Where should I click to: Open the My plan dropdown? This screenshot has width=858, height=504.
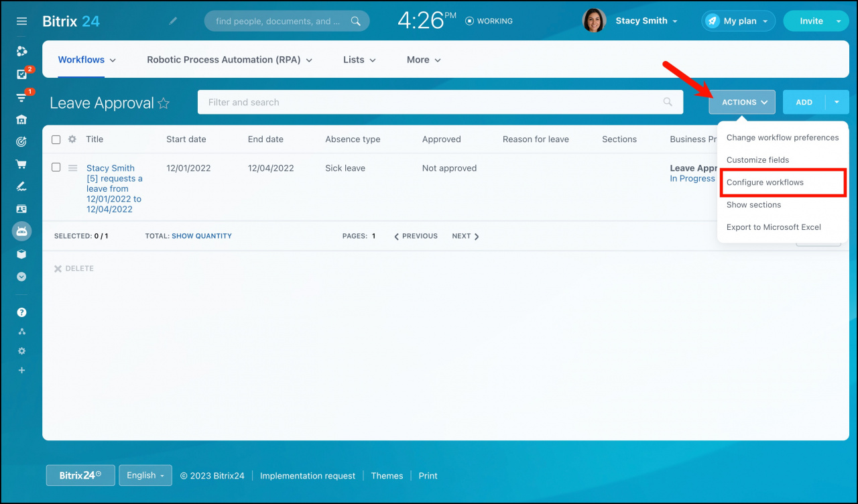(765, 21)
